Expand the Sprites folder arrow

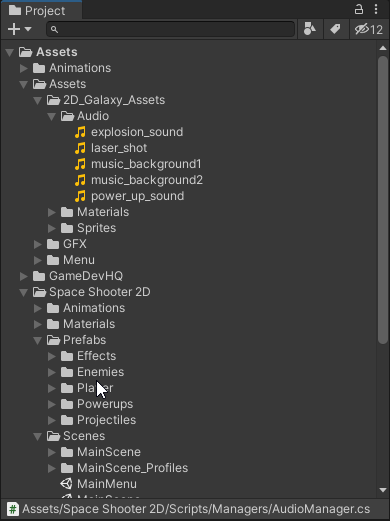point(52,228)
